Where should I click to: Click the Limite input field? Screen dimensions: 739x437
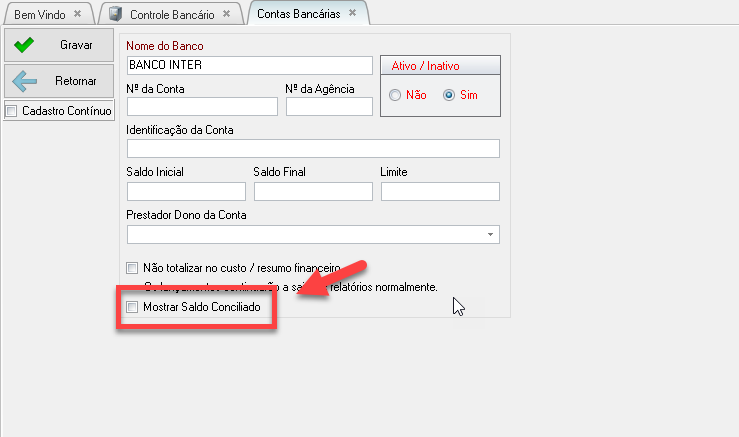point(439,192)
